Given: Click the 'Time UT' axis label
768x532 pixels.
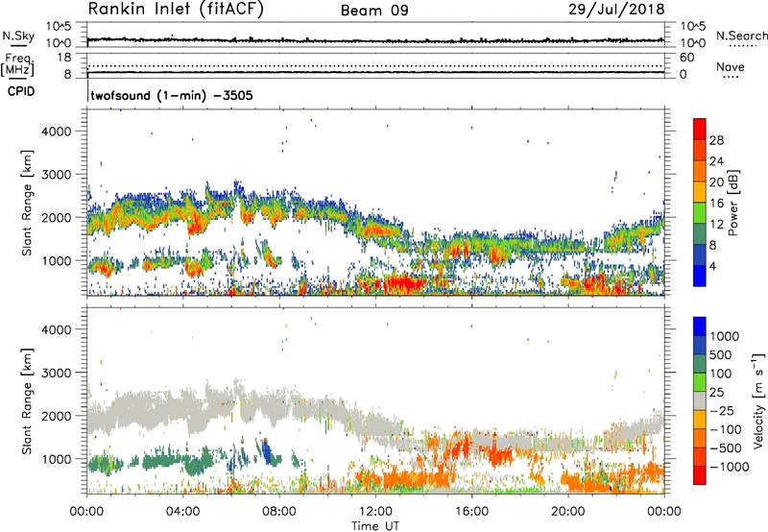Looking at the screenshot, I should click(375, 526).
